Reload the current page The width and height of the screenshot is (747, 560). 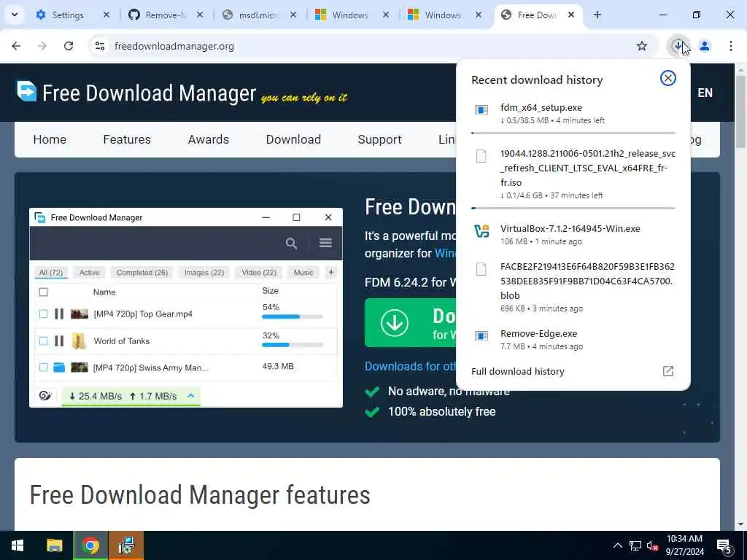69,46
